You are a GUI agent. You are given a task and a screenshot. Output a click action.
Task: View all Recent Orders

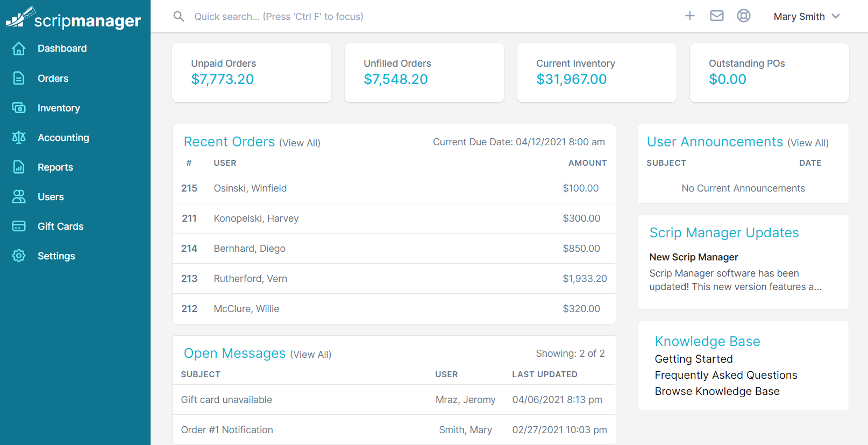(300, 143)
